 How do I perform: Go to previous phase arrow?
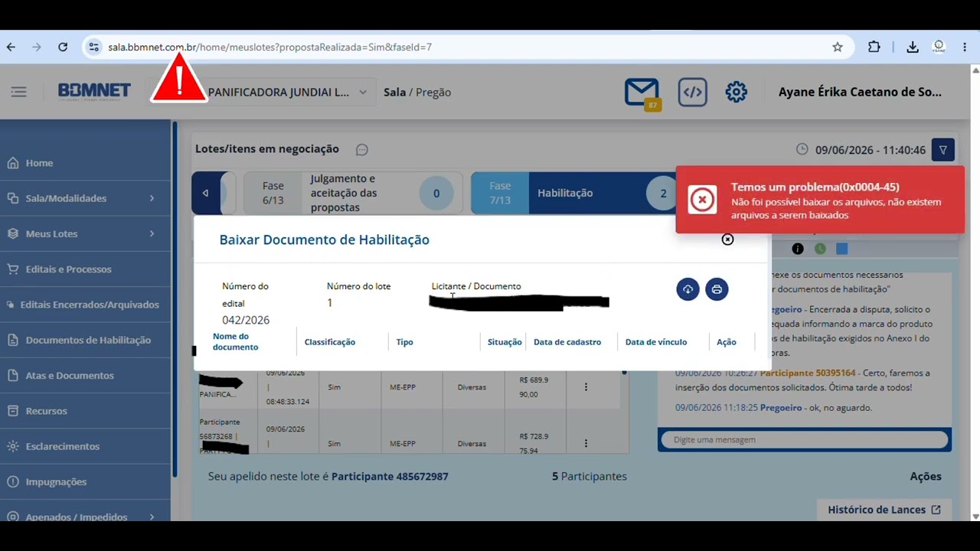pyautogui.click(x=205, y=193)
